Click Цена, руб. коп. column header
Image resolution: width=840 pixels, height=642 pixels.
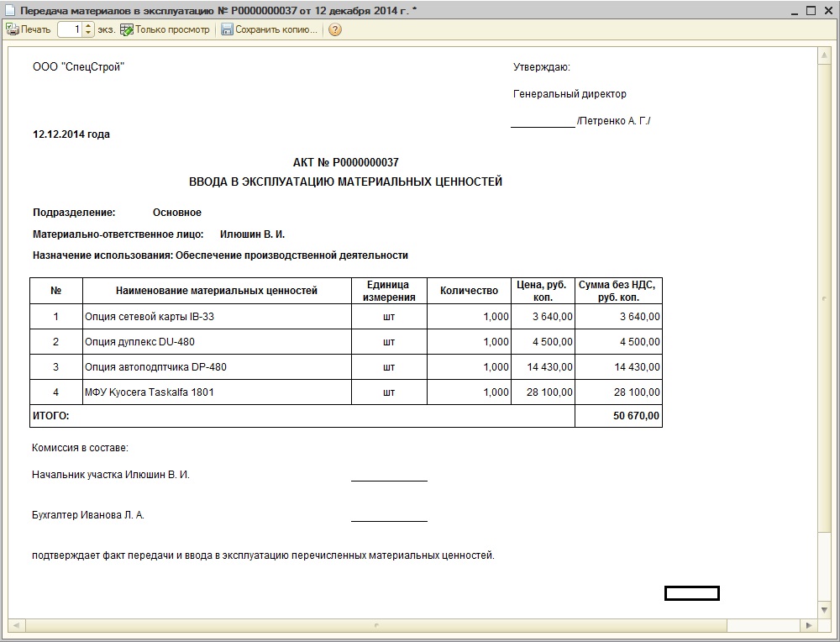pos(543,291)
